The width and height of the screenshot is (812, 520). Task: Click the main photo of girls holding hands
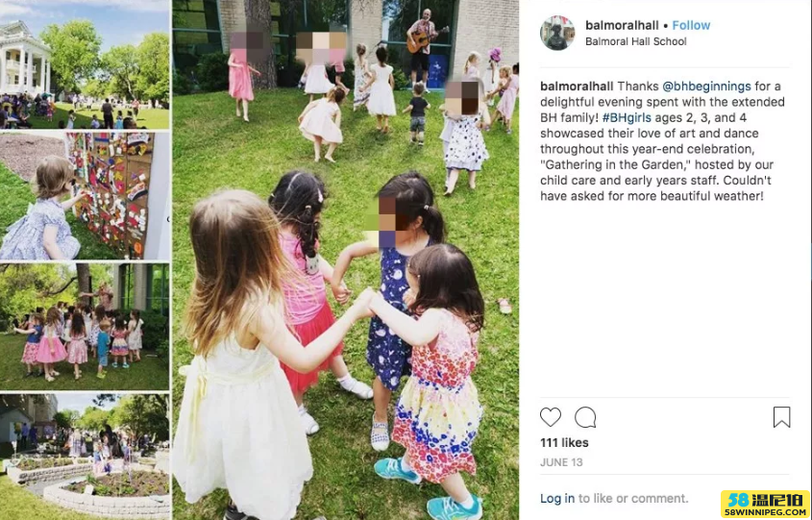[345, 260]
